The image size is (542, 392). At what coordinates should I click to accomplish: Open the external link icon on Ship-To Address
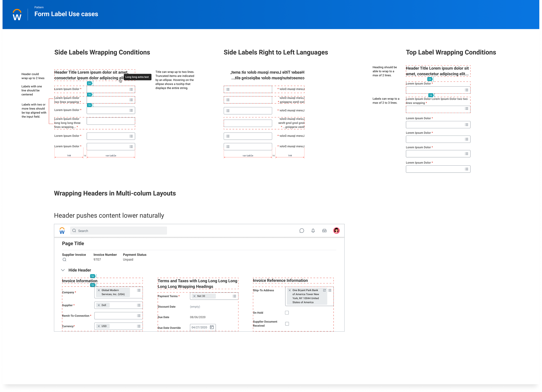(x=324, y=290)
